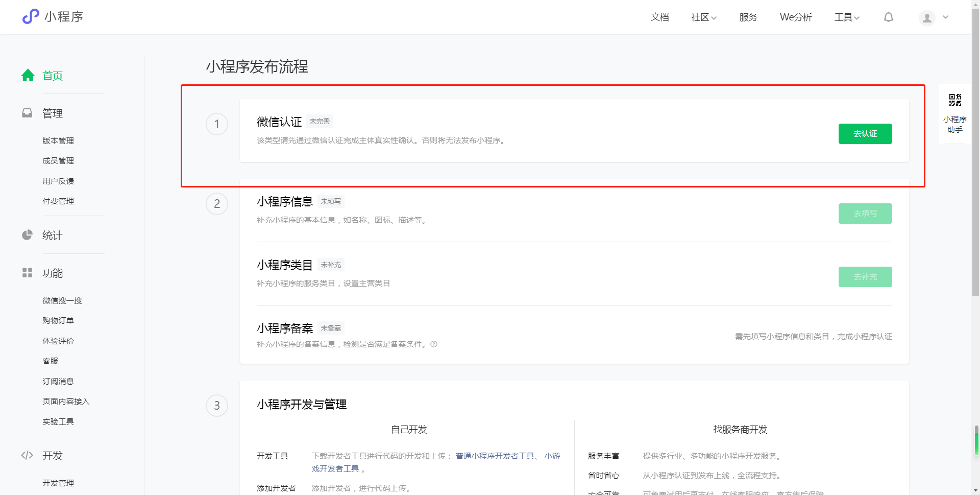980x495 pixels.
Task: Open the 小程序助手 QR code icon
Action: (955, 100)
